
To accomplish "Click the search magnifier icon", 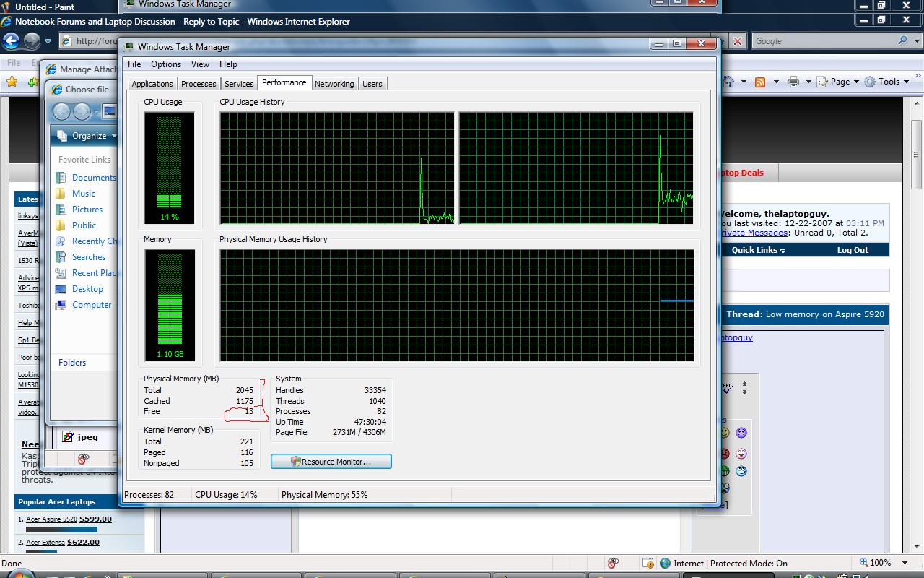I will point(902,41).
